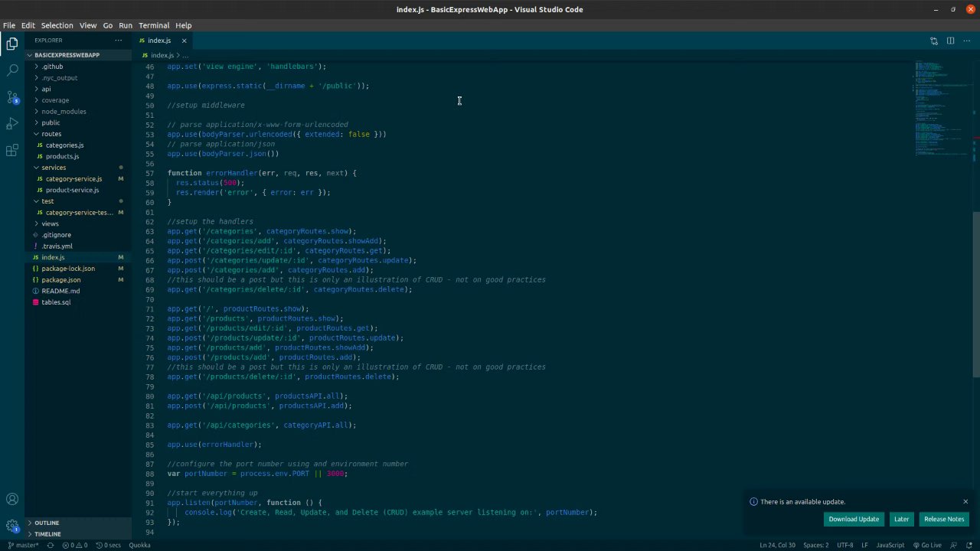Viewport: 980px width, 551px height.
Task: Expand the OUTLINE section
Action: [46, 523]
